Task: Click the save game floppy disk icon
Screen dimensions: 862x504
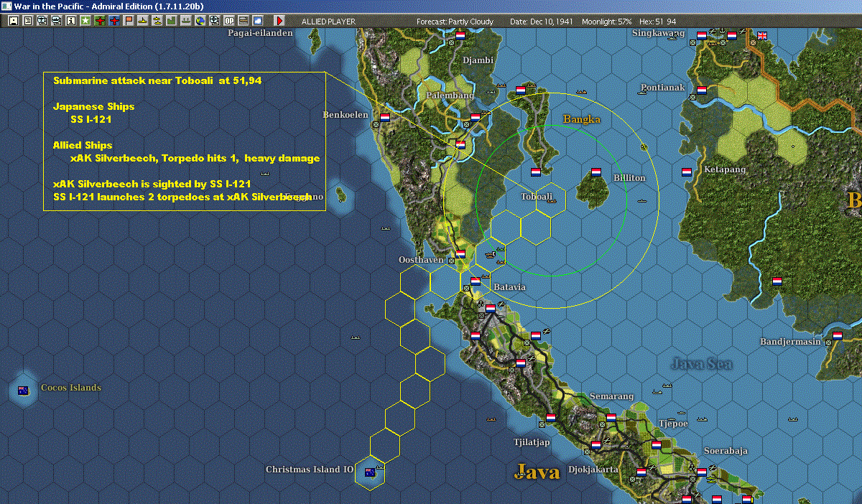Action: click(x=13, y=21)
